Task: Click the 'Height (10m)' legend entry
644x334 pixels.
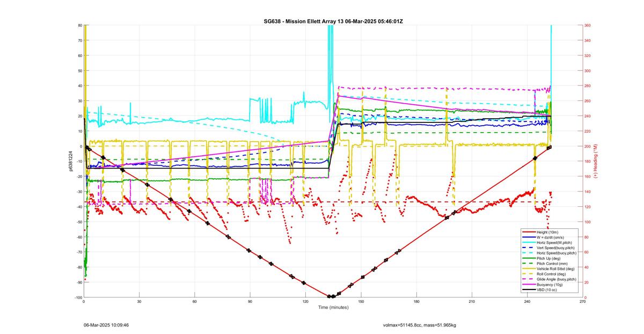Action: click(548, 232)
